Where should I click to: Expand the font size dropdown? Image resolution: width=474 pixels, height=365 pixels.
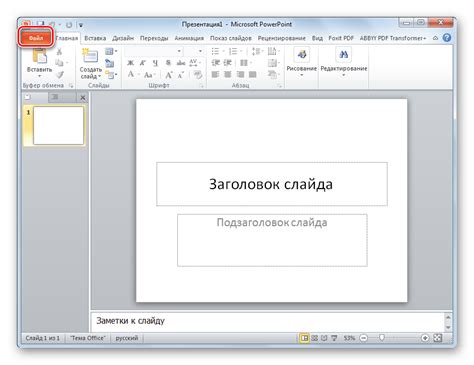point(200,51)
